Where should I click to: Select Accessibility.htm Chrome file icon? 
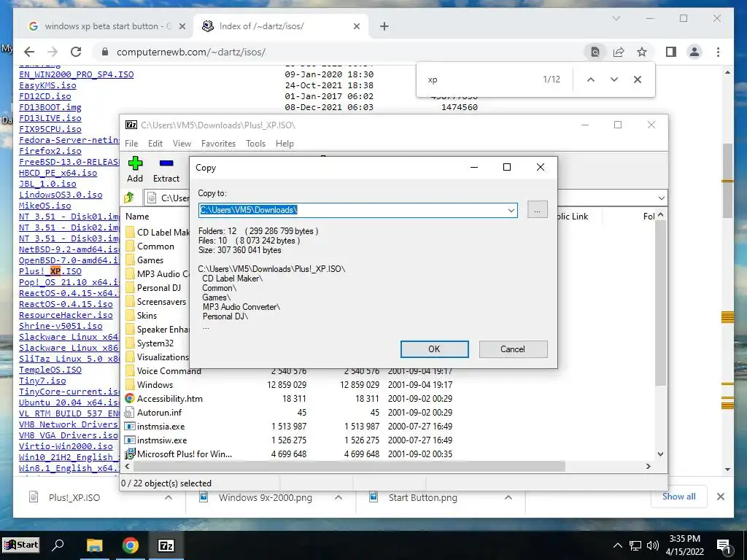point(130,398)
